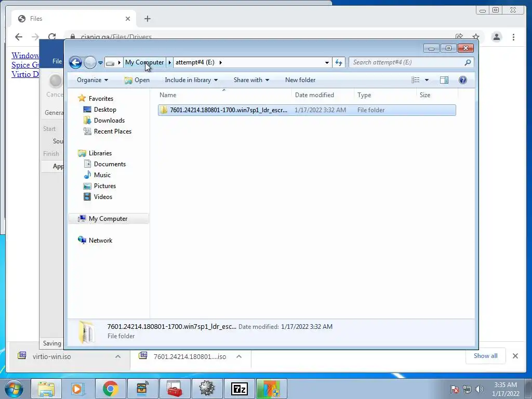The height and width of the screenshot is (399, 532).
Task: Go back with Explorer's blue back arrow
Action: [x=75, y=62]
